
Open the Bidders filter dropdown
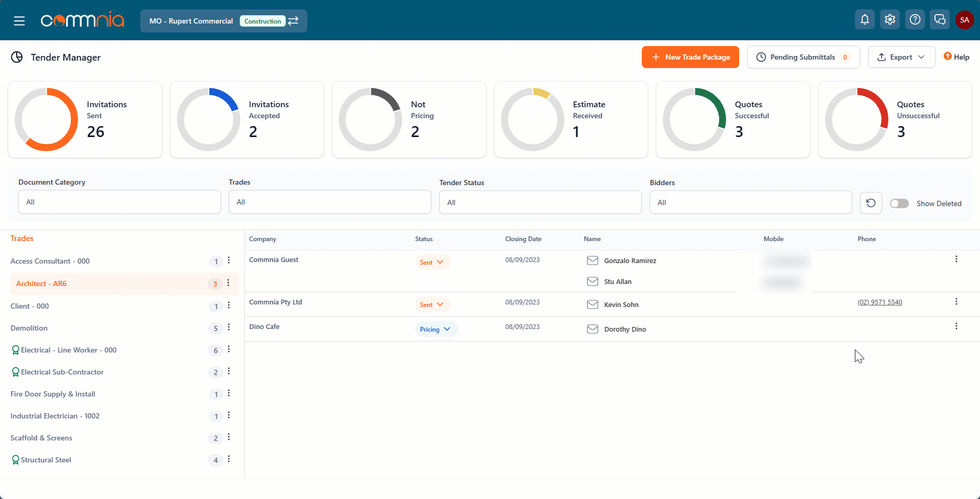751,202
